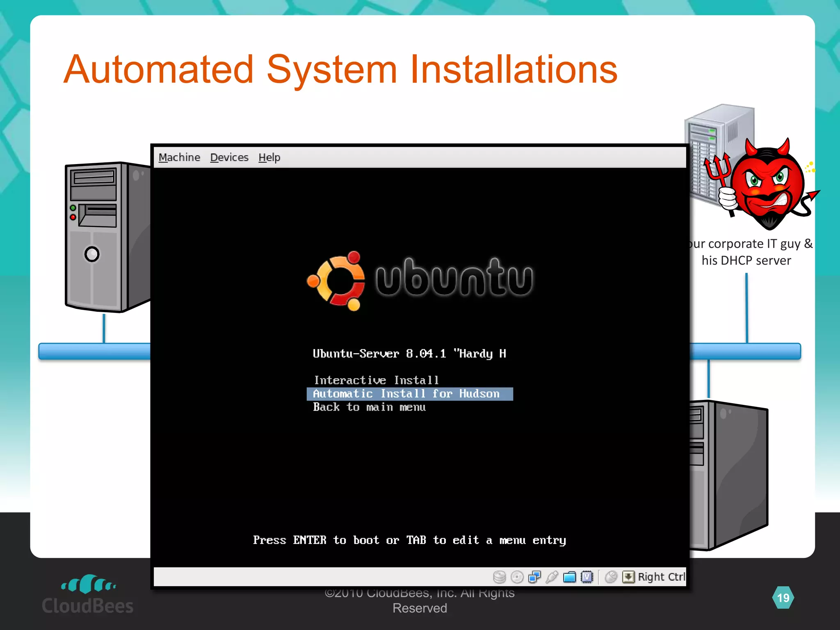
Task: Click the virtualization CPU chip icon
Action: point(587,577)
